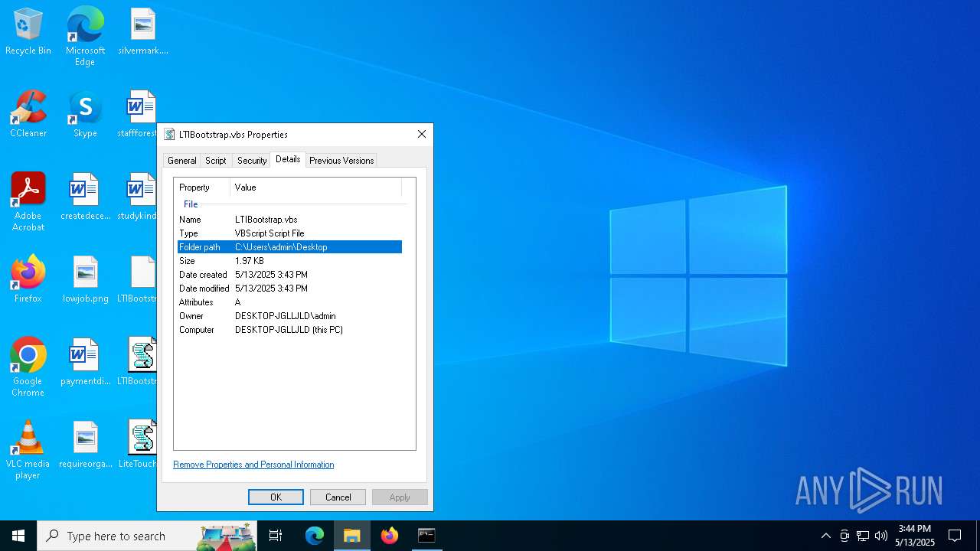
Task: Click in the taskbar search box
Action: 147,536
